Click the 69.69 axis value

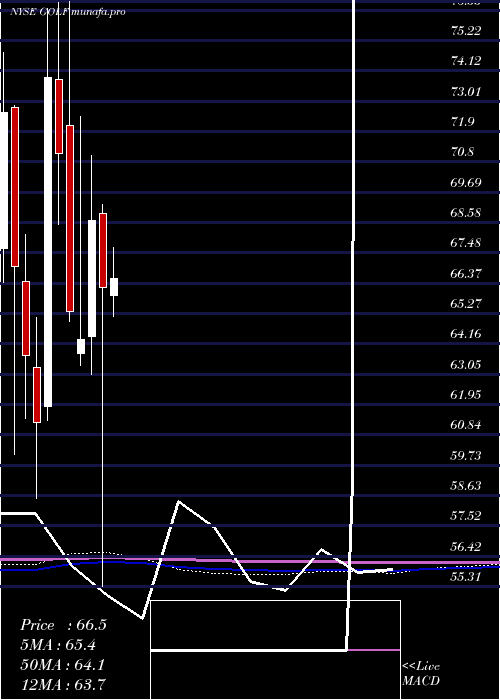point(467,183)
